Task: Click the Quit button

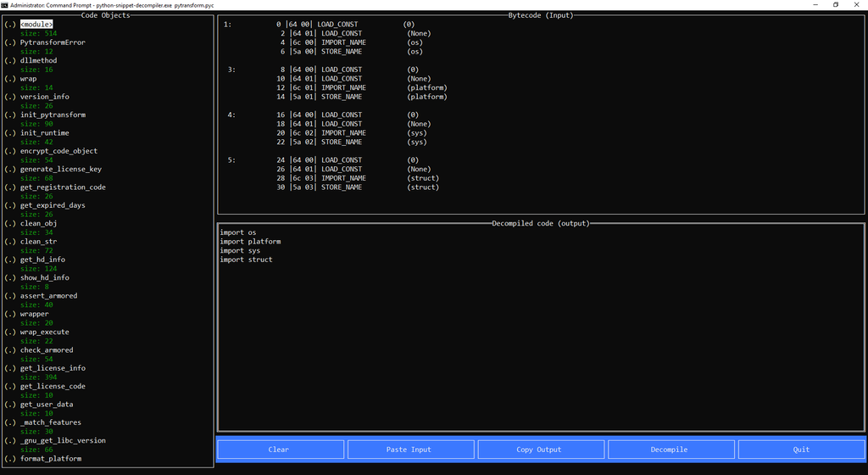Action: 802,450
